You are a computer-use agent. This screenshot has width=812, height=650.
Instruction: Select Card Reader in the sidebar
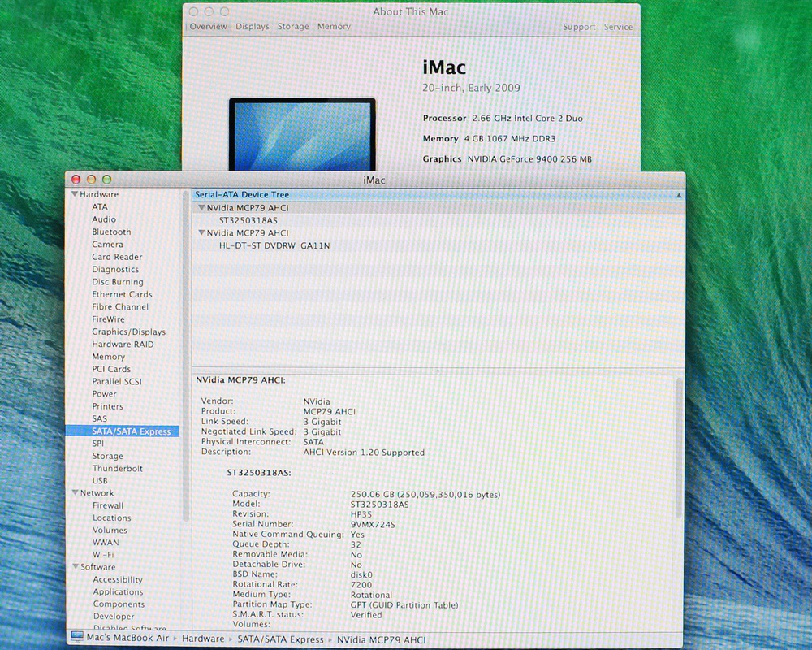coord(117,257)
